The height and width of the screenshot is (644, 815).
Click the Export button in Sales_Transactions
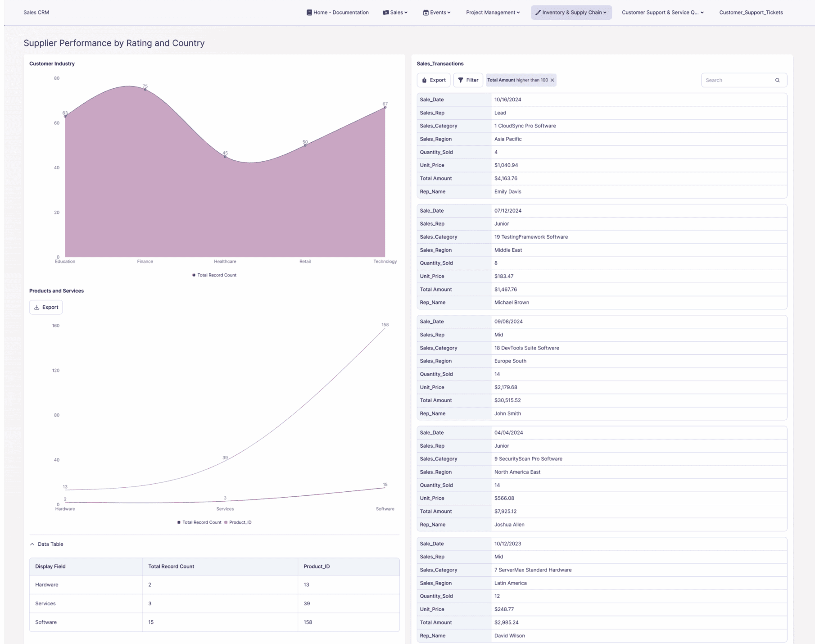[434, 80]
